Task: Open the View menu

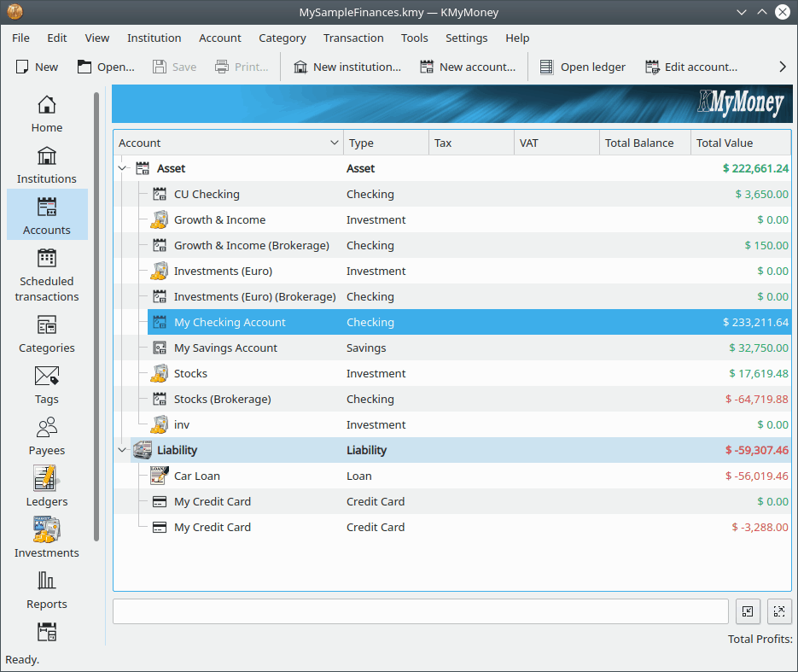Action: click(97, 38)
